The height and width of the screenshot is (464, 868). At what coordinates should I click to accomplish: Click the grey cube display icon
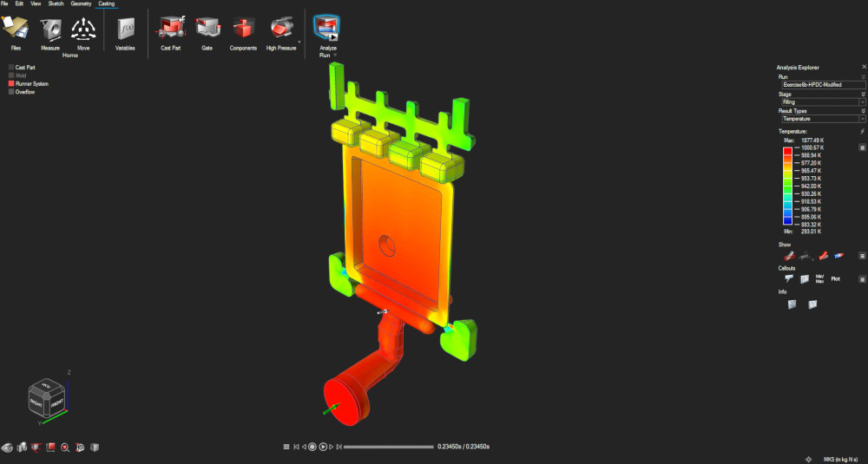tap(94, 447)
